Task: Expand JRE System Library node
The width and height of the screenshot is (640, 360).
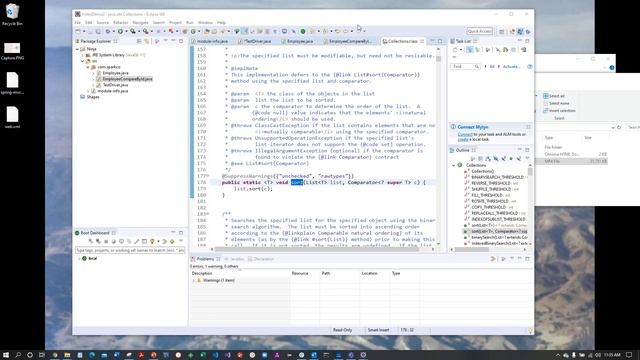Action: pos(82,55)
